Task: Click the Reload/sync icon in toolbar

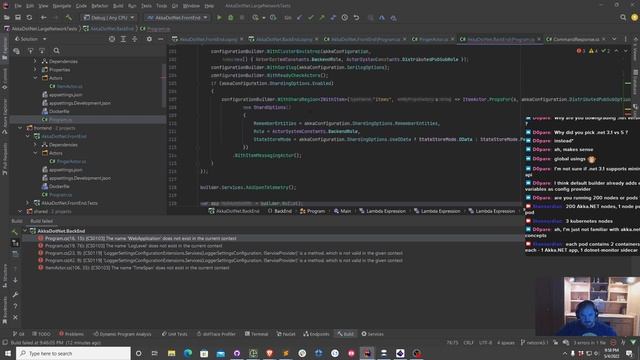Action: point(29,18)
